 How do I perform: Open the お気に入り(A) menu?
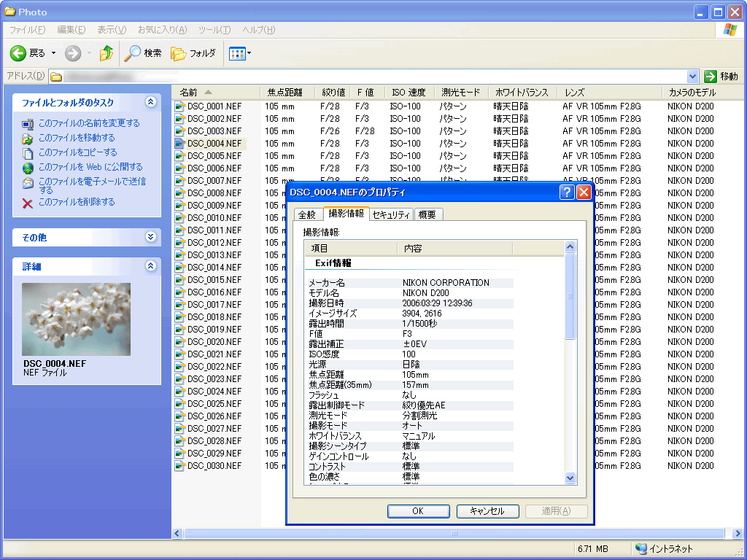click(x=162, y=29)
